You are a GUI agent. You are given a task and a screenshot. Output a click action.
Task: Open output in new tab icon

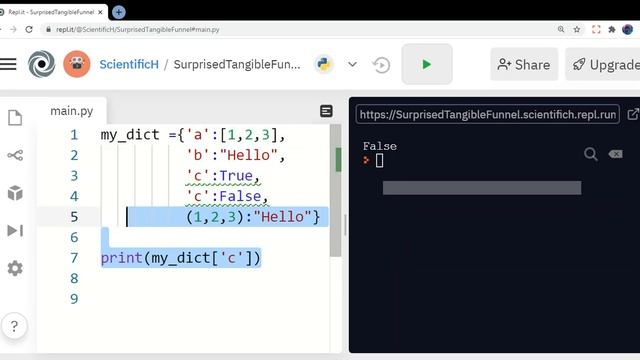coord(633,114)
